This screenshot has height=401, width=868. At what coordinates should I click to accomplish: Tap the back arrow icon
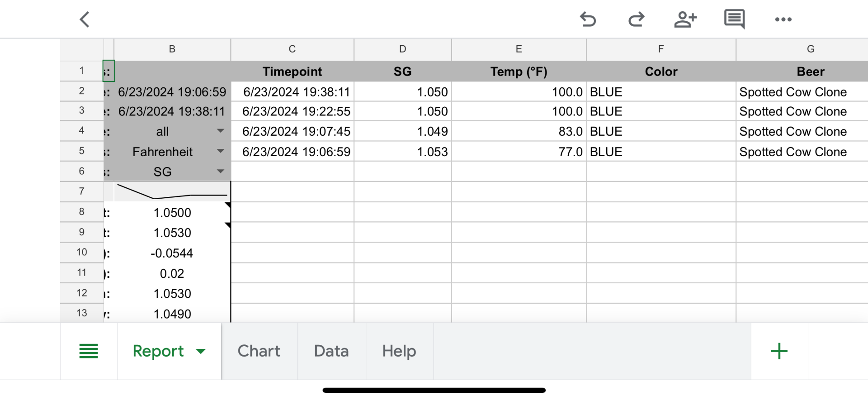85,19
